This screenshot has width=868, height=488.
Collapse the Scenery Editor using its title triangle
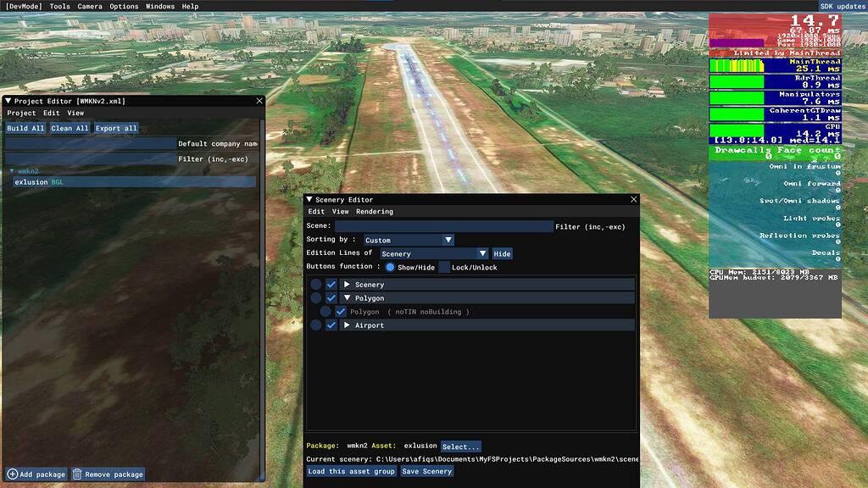point(308,199)
